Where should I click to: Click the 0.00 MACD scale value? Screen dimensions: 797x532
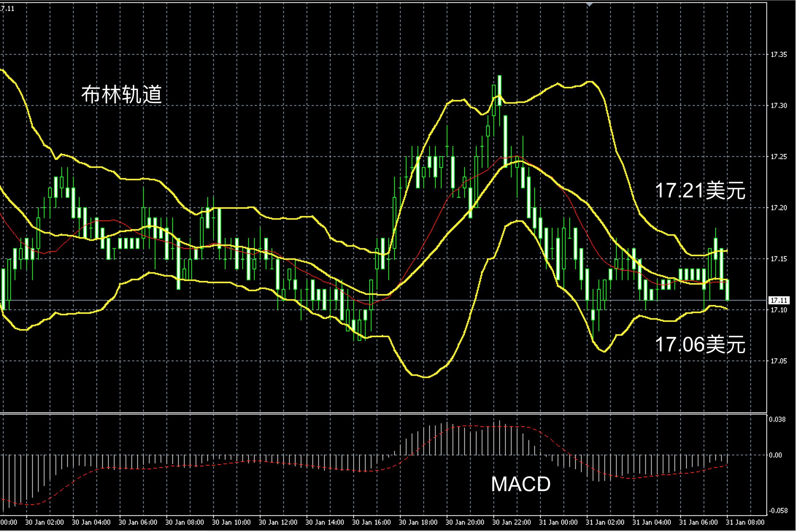(775, 455)
